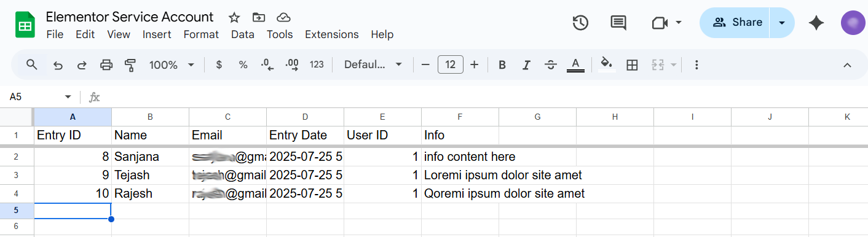Expand the Share button dropdown arrow
The width and height of the screenshot is (868, 237).
click(x=782, y=23)
